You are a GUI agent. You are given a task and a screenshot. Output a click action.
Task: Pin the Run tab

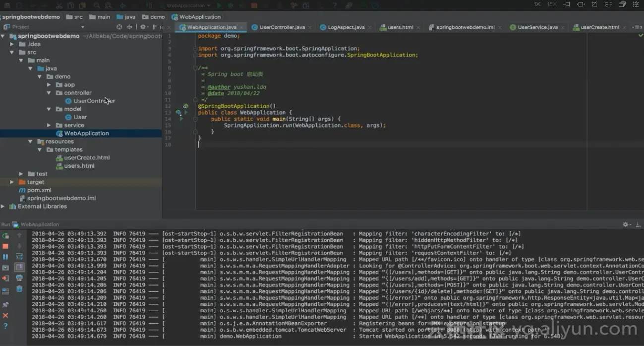coord(5,304)
